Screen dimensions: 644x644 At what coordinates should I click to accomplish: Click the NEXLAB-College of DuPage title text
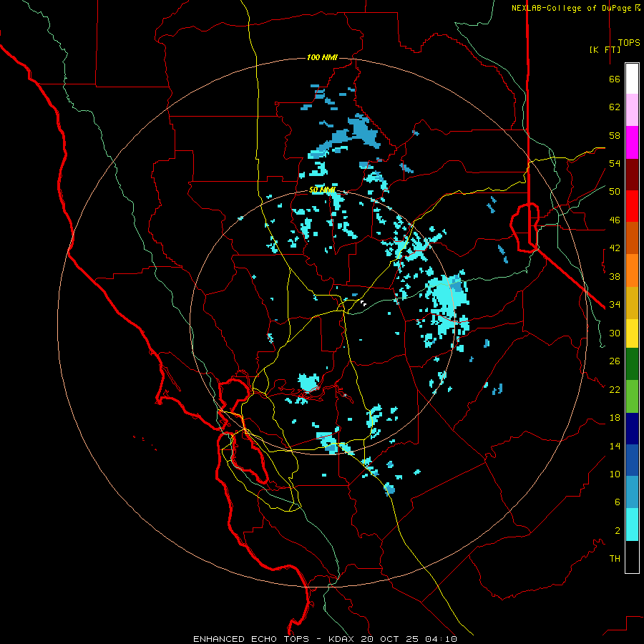pyautogui.click(x=572, y=8)
